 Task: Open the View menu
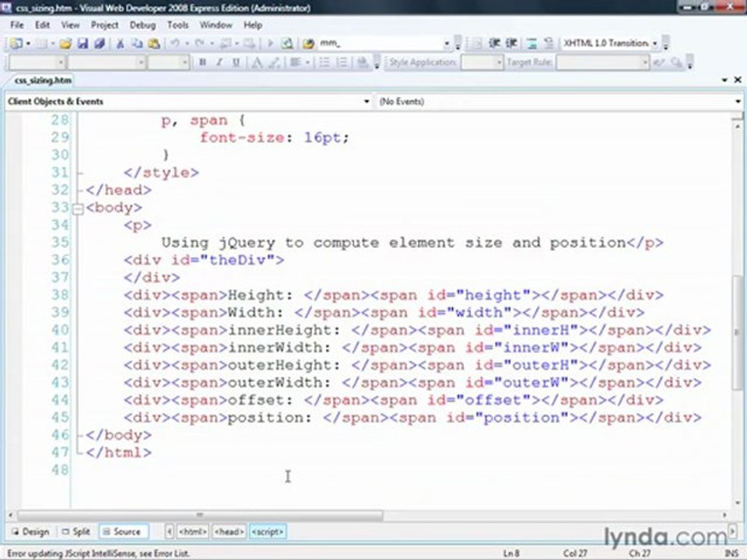pyautogui.click(x=70, y=25)
